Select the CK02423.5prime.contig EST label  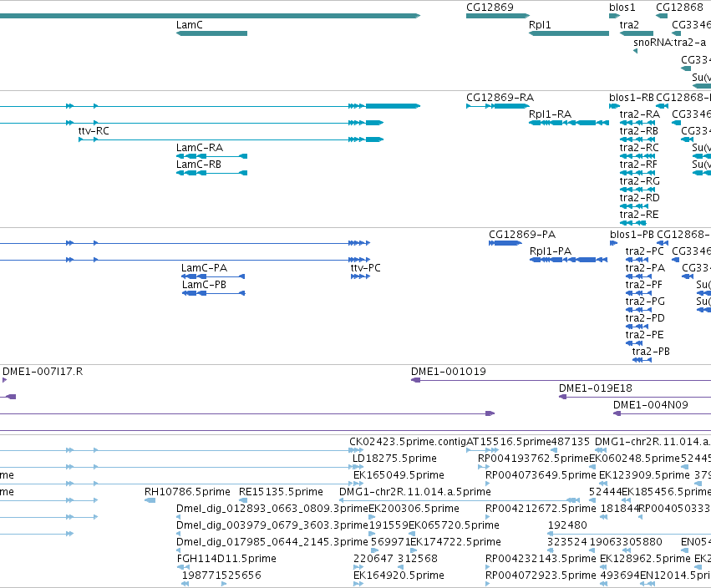408,442
